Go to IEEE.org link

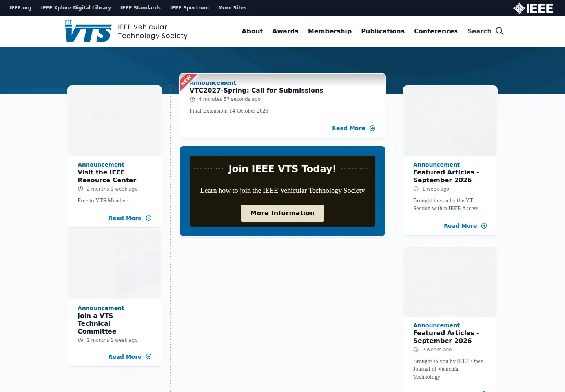[20, 7]
